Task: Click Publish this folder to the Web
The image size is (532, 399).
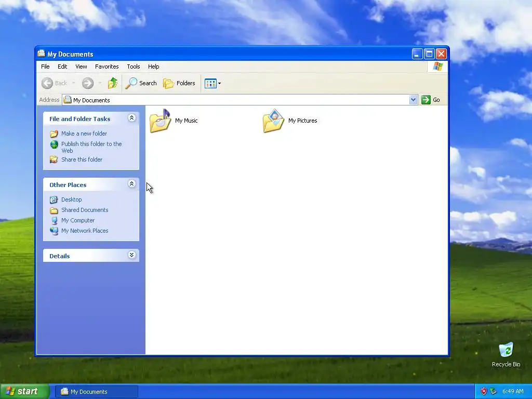Action: [91, 147]
